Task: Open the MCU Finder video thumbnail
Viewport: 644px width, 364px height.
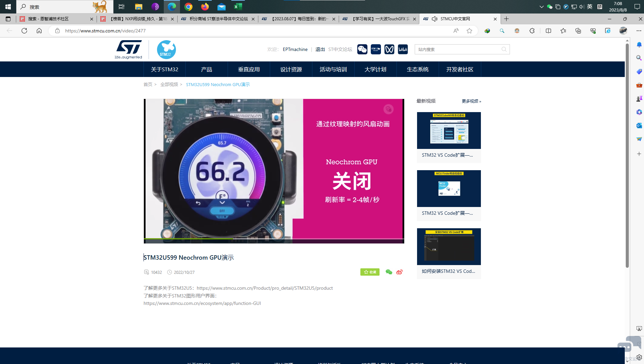Action: point(449,188)
